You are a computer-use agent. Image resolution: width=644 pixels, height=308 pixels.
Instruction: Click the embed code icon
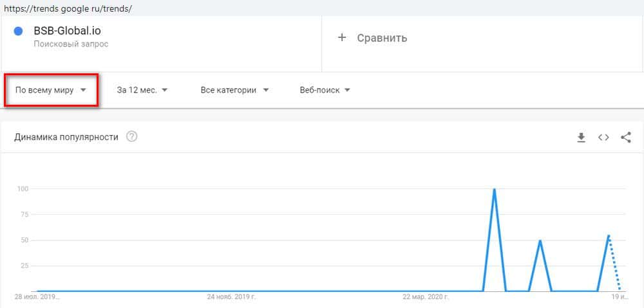[603, 137]
